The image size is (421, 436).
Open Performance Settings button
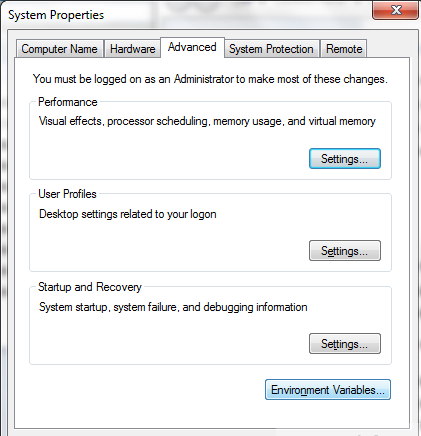click(345, 159)
